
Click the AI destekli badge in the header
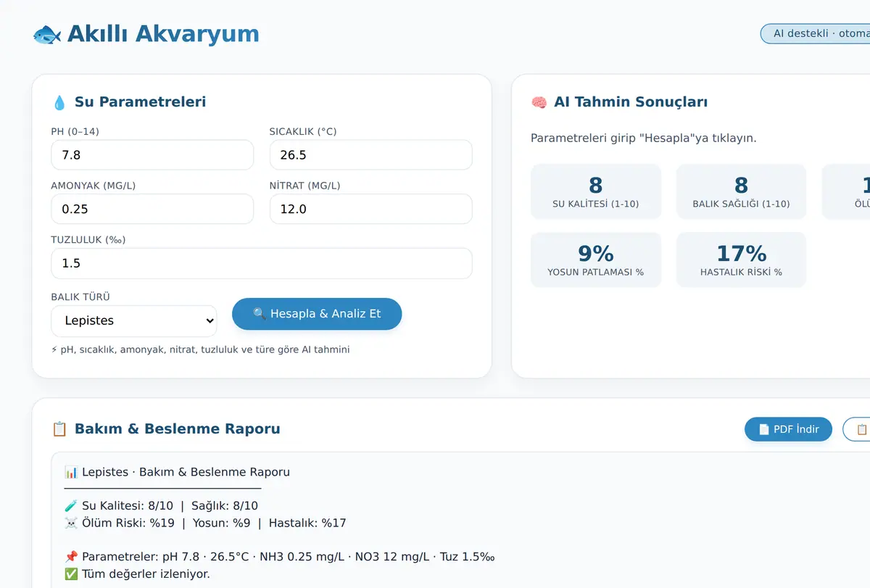click(815, 33)
